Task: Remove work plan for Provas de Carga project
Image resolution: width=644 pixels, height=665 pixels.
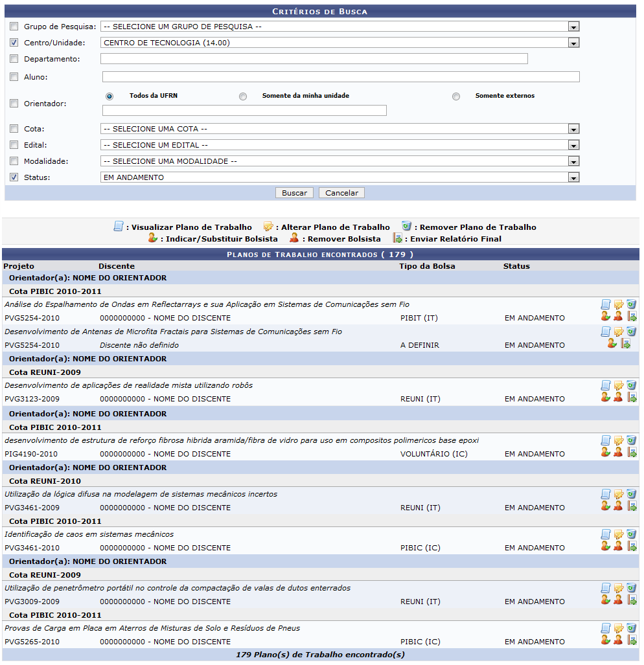Action: point(631,628)
